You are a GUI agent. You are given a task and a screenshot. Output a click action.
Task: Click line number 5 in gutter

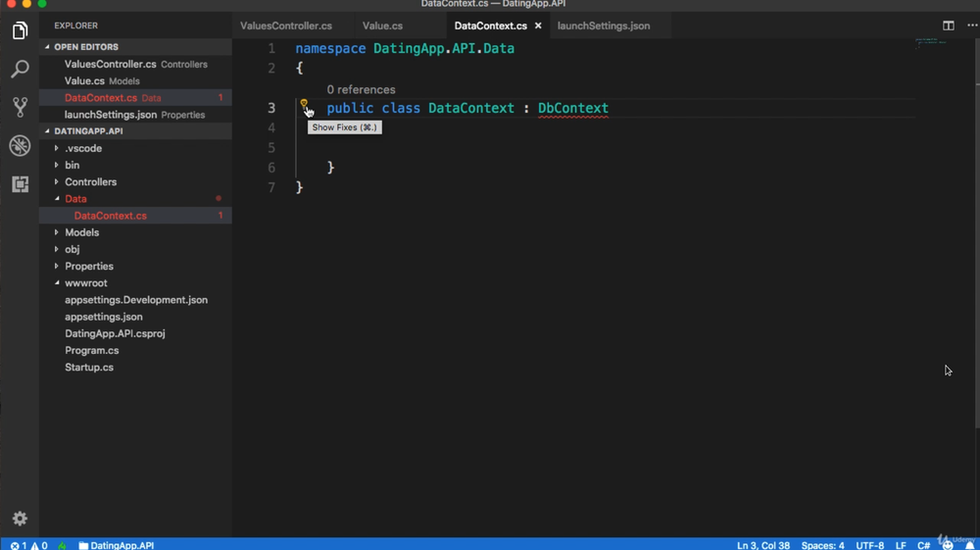click(x=271, y=147)
